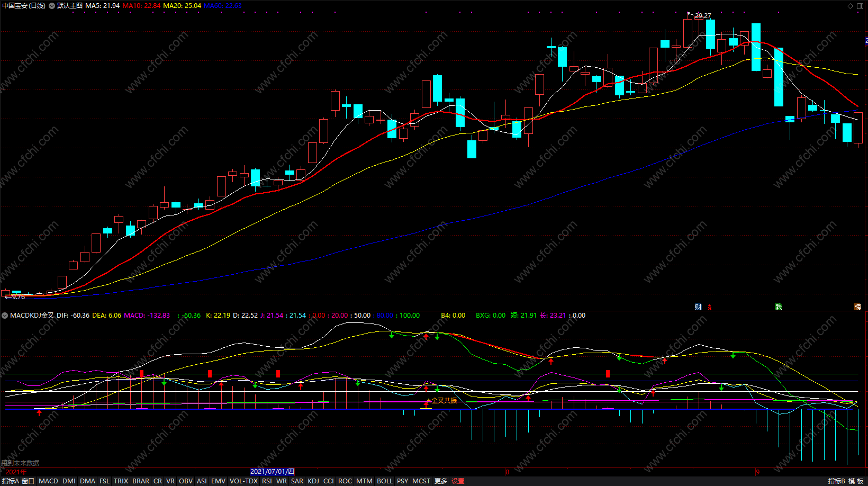
Task: Switch to the DMI indicator tab
Action: (x=69, y=481)
